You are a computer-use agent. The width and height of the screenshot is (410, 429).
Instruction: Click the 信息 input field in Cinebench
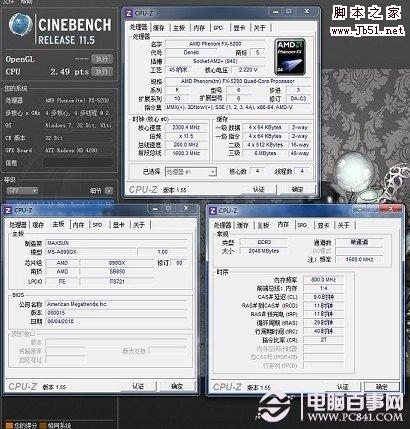pyautogui.click(x=78, y=163)
